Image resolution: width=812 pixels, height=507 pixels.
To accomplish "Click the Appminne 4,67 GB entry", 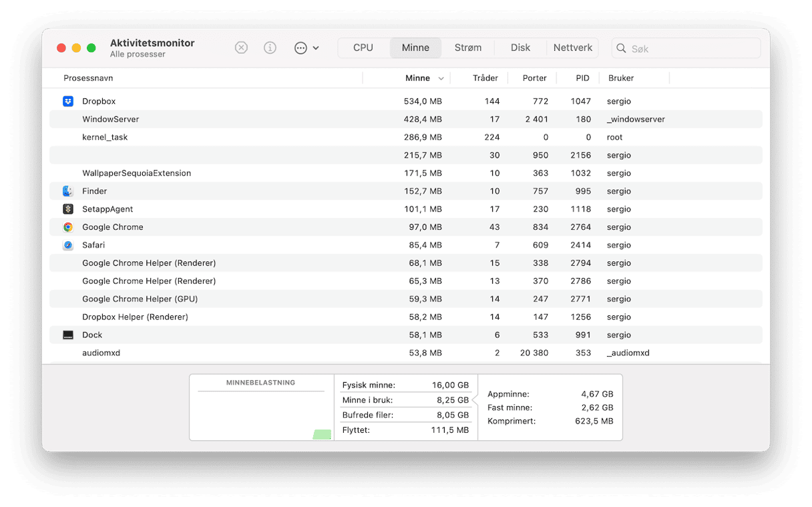I will pos(550,394).
